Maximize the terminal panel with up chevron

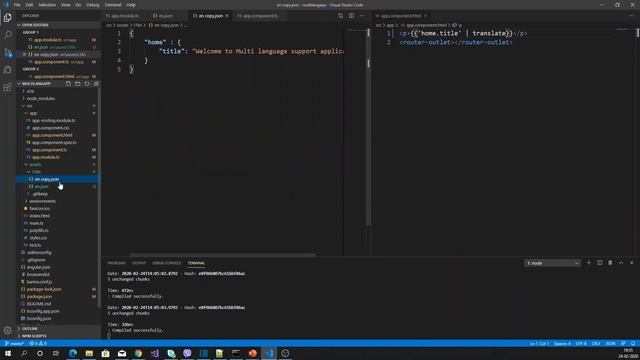tap(621, 263)
